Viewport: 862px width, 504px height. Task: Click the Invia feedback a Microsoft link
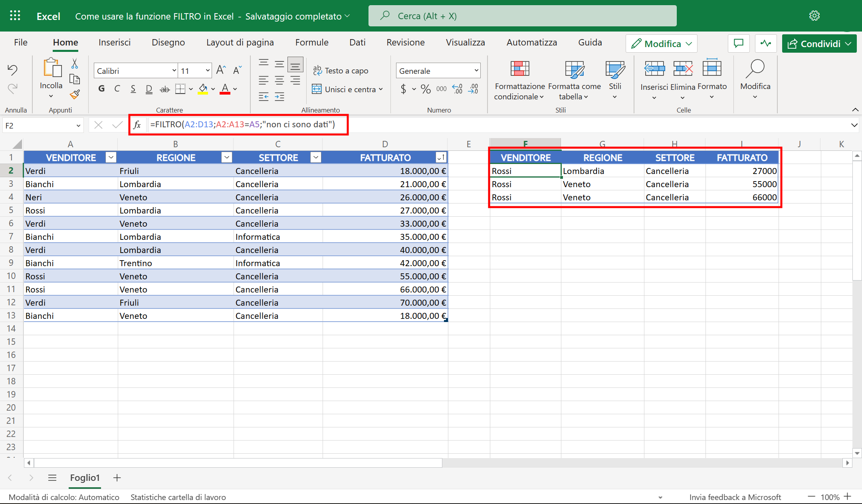tap(735, 497)
